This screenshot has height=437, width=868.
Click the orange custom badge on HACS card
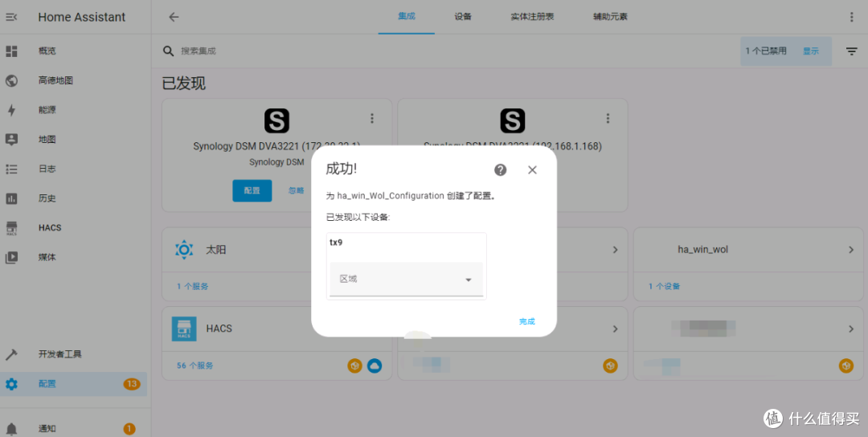point(355,366)
